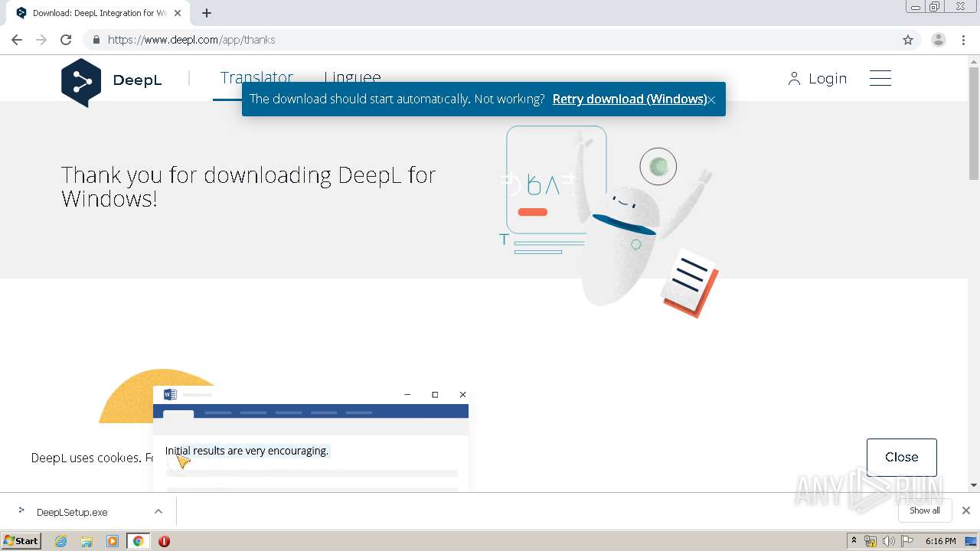Dismiss the download notification banner
Viewport: 980px width, 551px height.
pos(711,99)
